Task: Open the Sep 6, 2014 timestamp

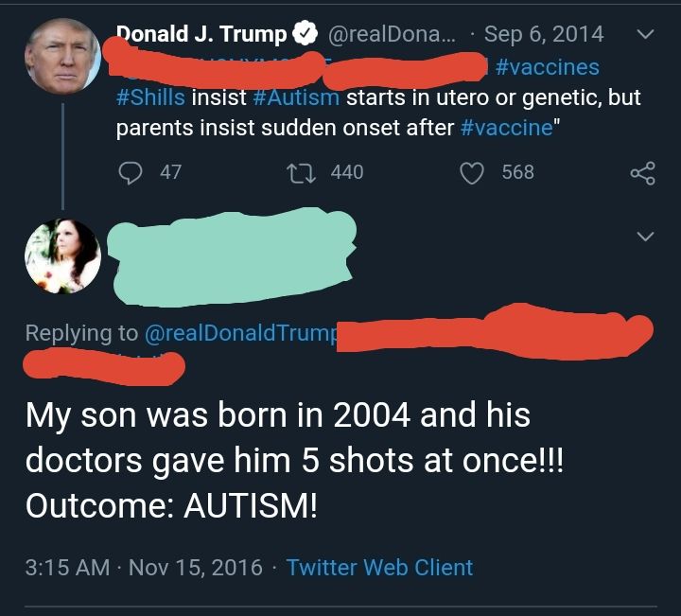Action: tap(543, 35)
